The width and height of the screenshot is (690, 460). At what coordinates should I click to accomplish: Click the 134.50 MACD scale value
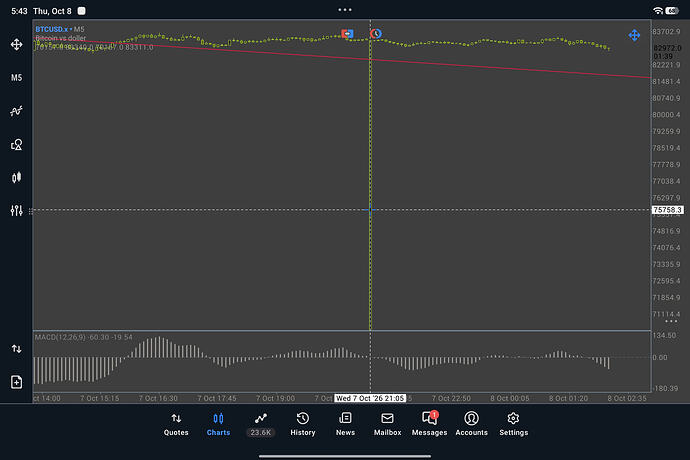[664, 335]
